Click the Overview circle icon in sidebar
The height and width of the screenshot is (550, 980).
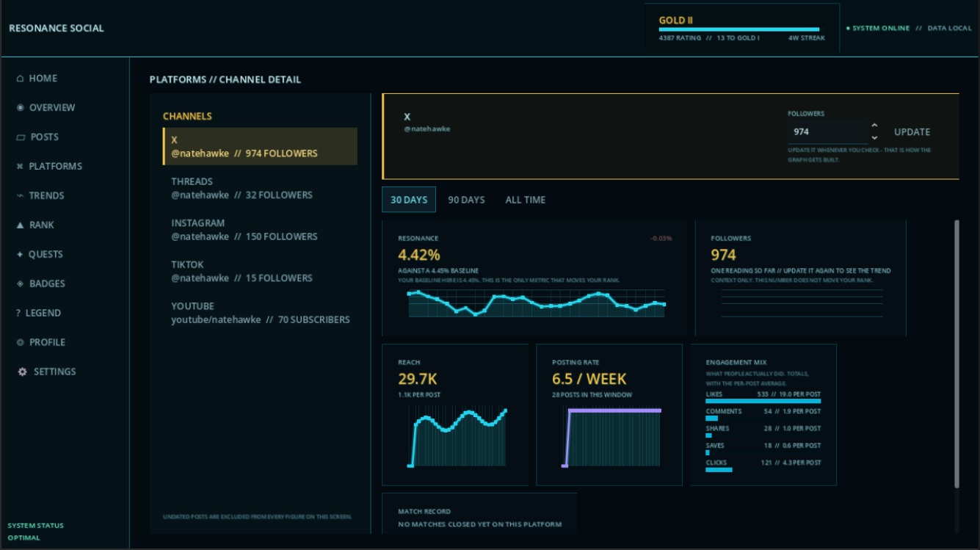point(20,108)
